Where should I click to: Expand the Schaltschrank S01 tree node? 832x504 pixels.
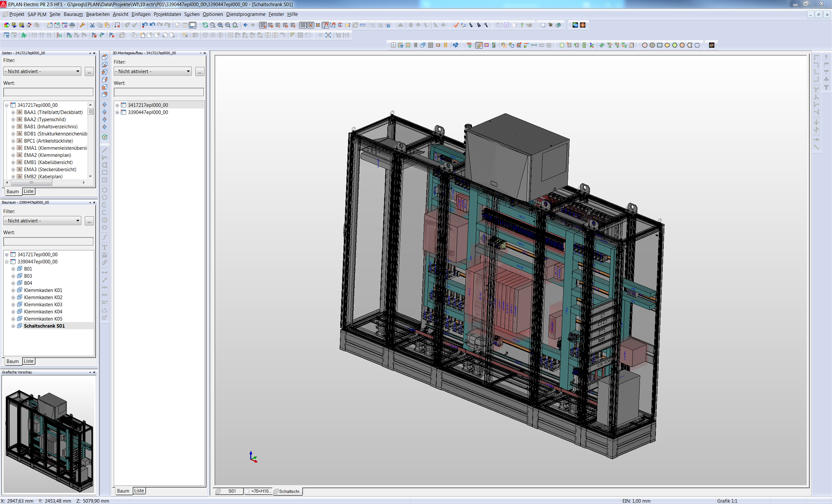pyautogui.click(x=13, y=326)
